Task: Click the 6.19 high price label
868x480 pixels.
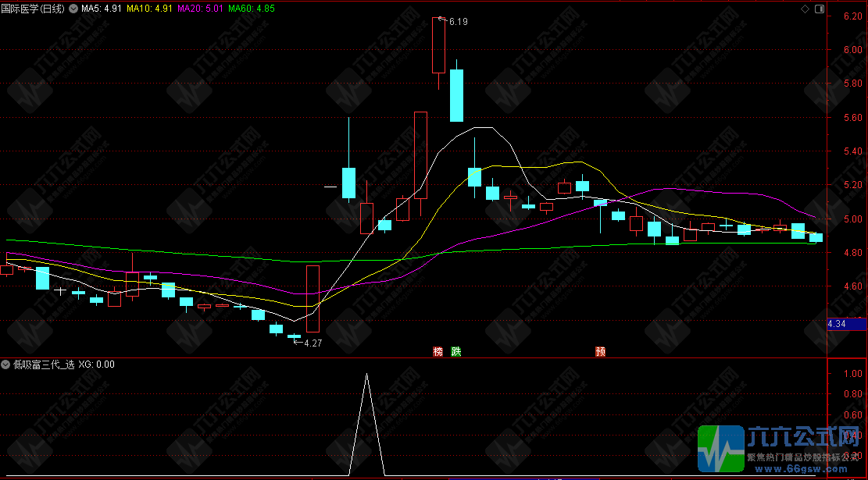Action: point(459,22)
